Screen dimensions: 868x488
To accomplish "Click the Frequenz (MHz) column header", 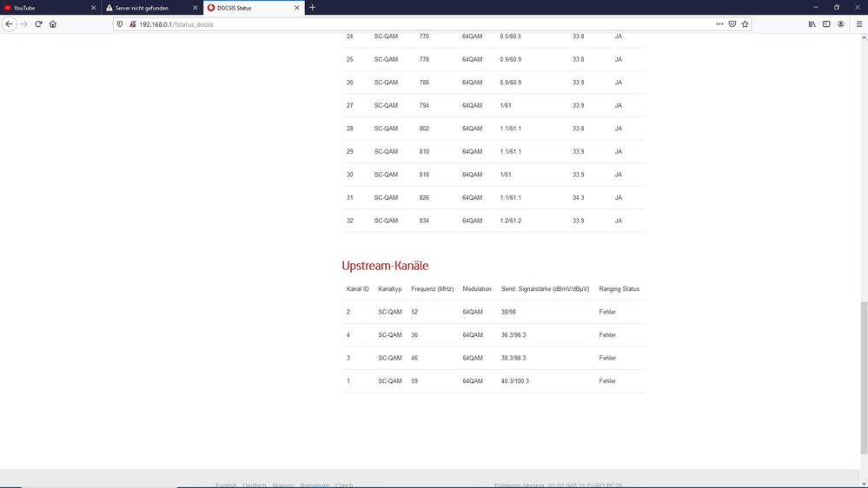I will pyautogui.click(x=432, y=289).
